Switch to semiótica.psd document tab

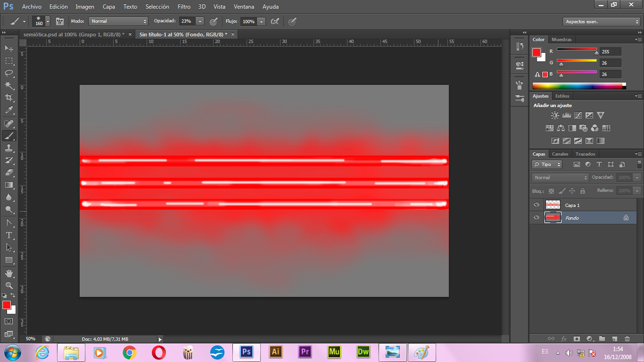click(73, 34)
